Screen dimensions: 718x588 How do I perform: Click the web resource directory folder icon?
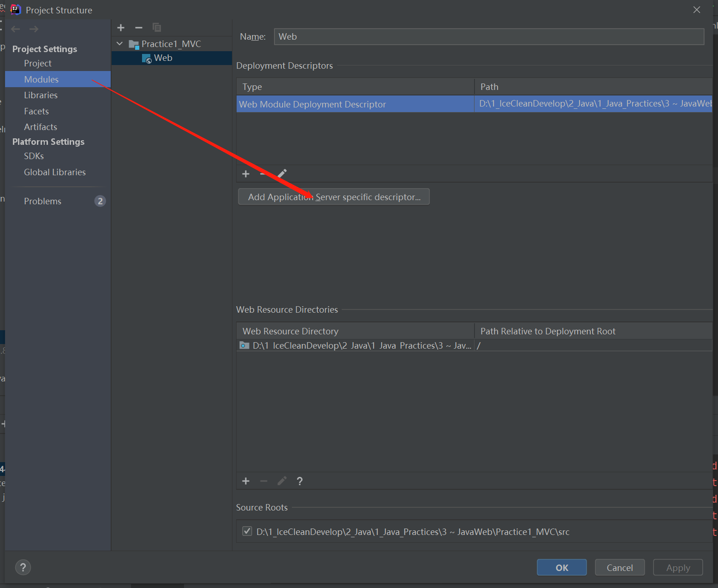pyautogui.click(x=244, y=345)
